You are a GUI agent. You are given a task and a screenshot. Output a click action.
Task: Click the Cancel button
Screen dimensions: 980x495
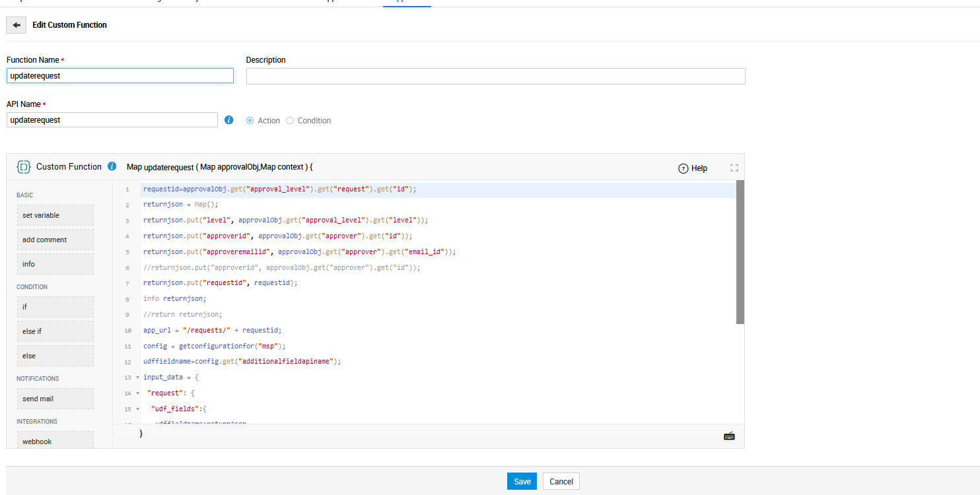561,481
